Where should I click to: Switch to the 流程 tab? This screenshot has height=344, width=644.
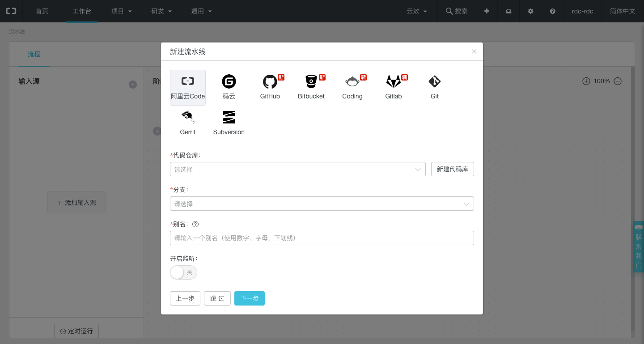pos(34,54)
